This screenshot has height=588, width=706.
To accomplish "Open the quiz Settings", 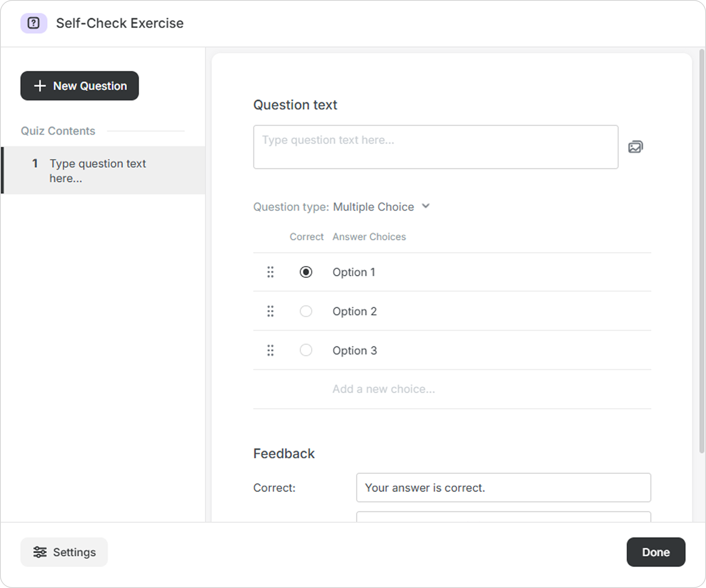I will tap(64, 552).
